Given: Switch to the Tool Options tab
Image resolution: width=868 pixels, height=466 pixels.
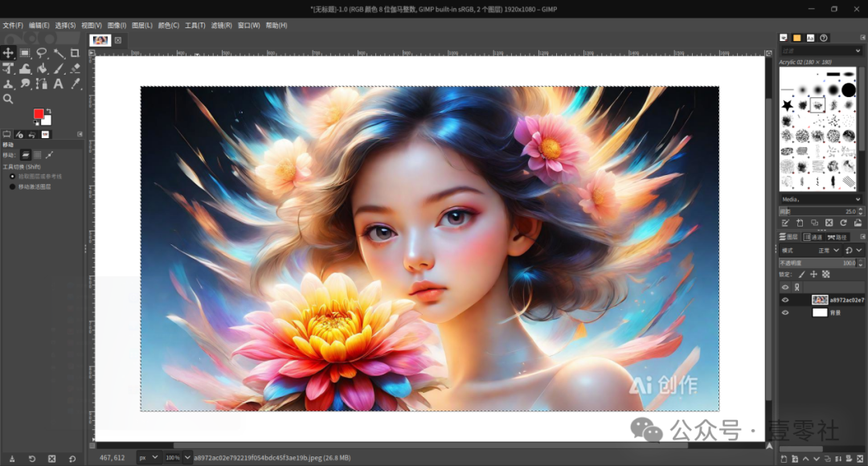Looking at the screenshot, I should (6, 134).
